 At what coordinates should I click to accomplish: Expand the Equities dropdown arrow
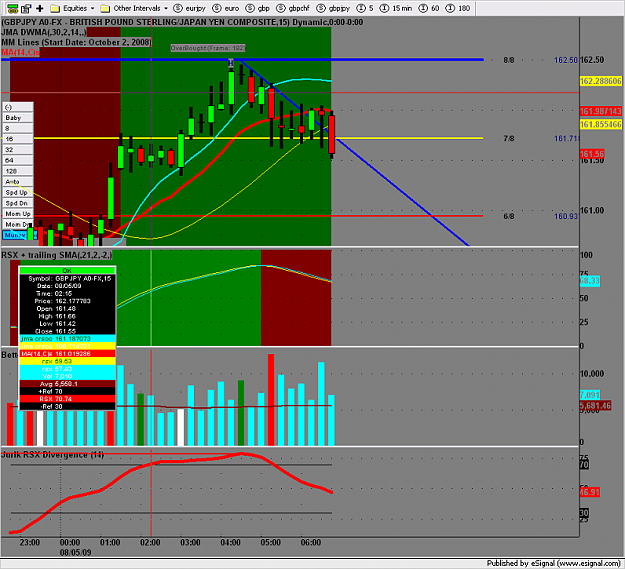click(92, 8)
